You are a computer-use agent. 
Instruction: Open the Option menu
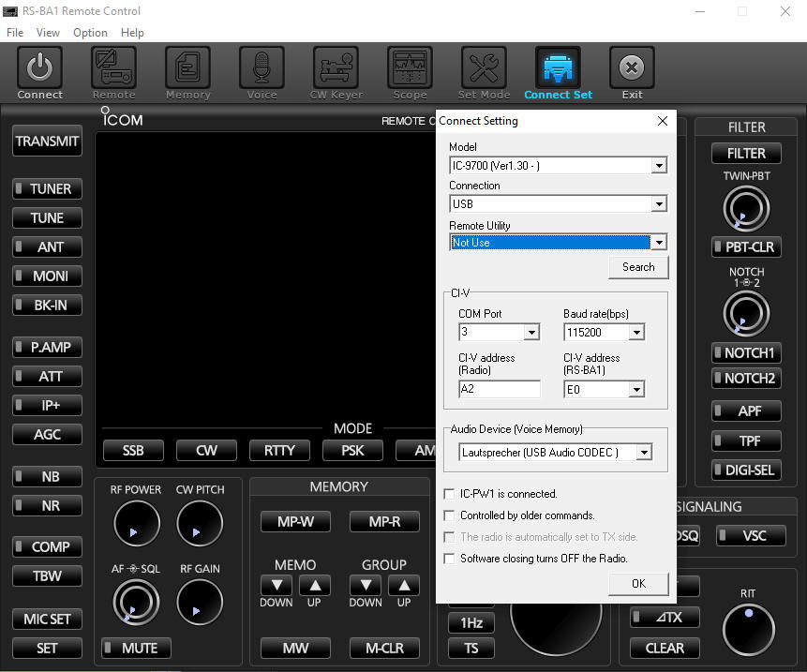[90, 33]
